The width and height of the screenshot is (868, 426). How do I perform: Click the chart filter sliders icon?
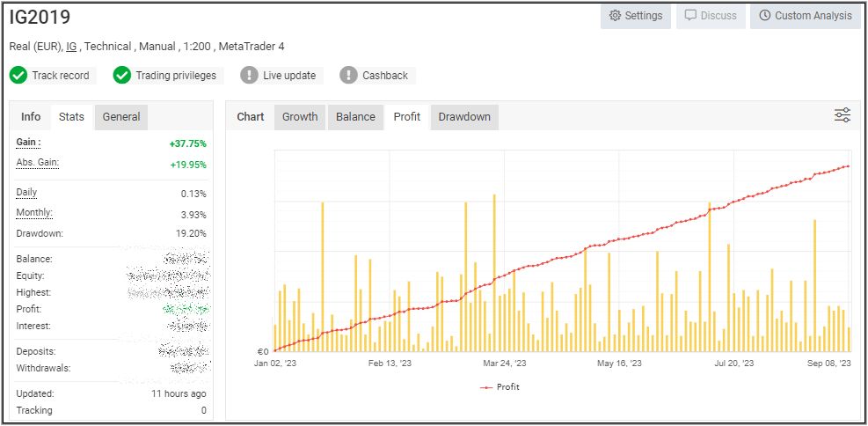842,115
